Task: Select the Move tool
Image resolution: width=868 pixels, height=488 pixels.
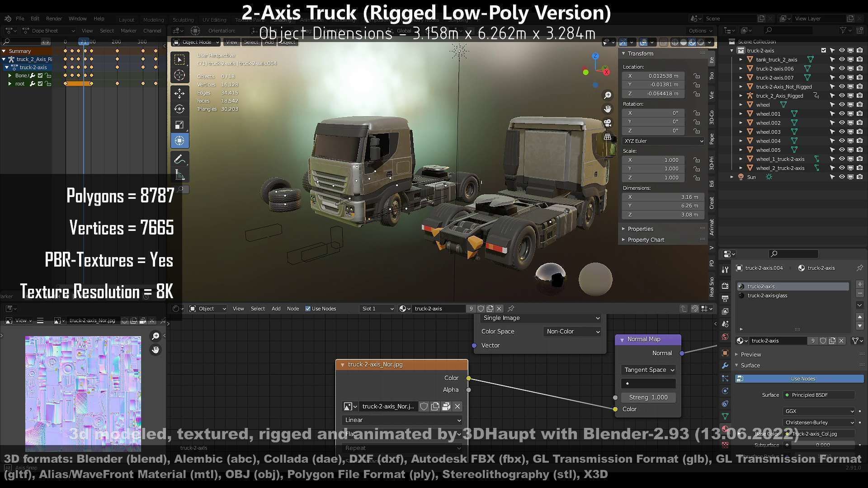Action: [x=179, y=94]
